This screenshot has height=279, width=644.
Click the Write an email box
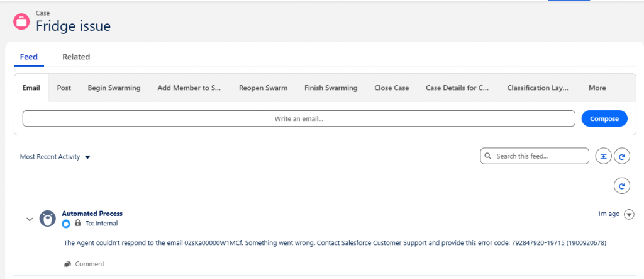coord(299,118)
